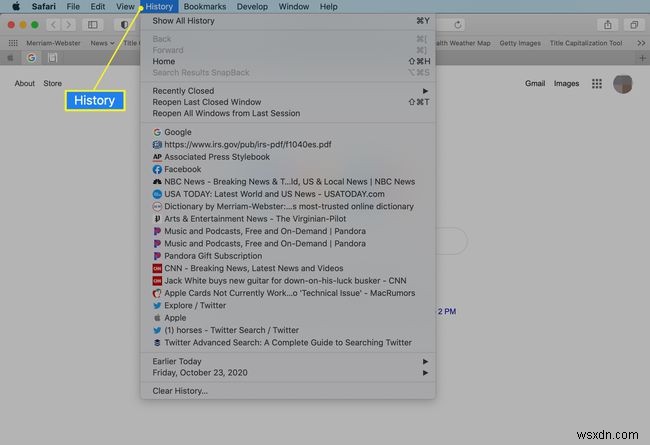Open MacRumors Apple Cards history entry
650x445 pixels.
coord(288,293)
